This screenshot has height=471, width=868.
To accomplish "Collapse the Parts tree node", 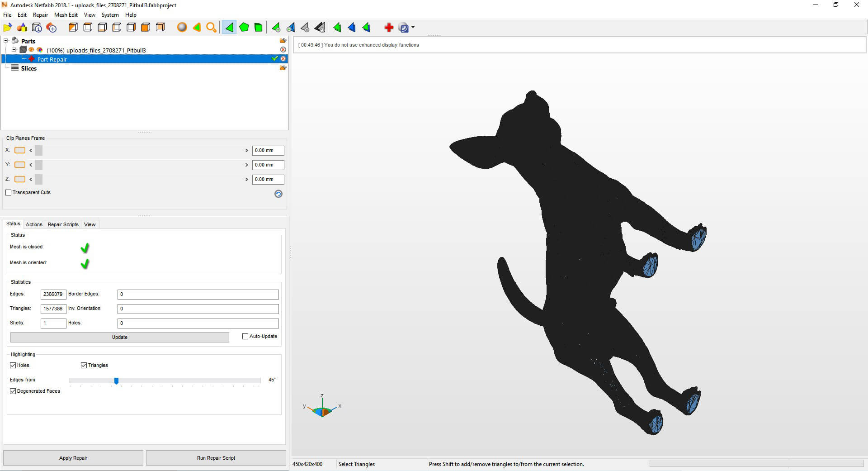I will click(6, 41).
